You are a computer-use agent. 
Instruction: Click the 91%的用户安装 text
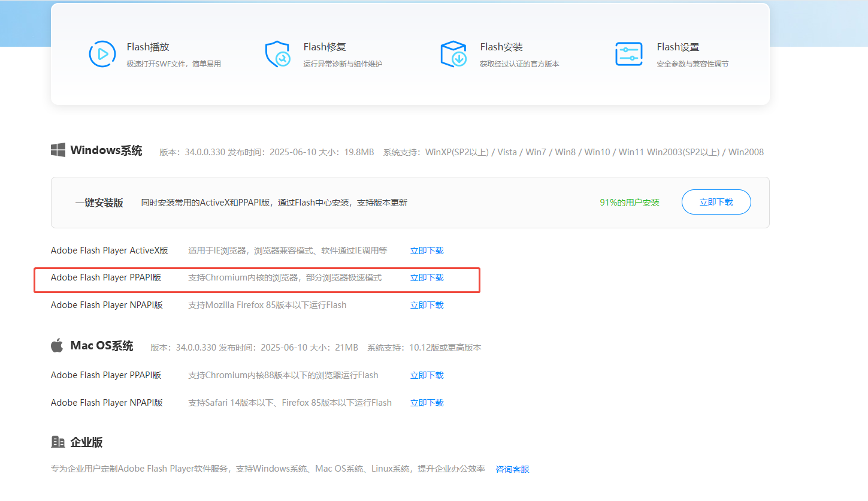(x=630, y=203)
